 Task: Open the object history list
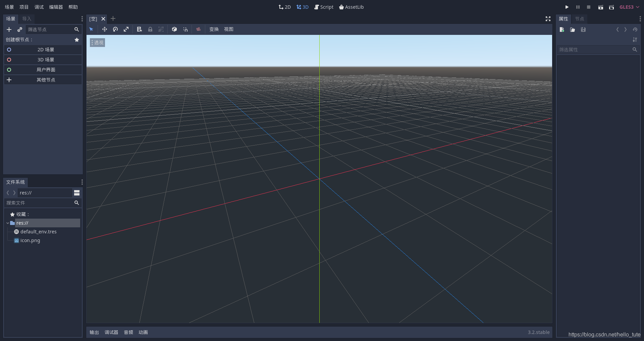click(x=635, y=30)
